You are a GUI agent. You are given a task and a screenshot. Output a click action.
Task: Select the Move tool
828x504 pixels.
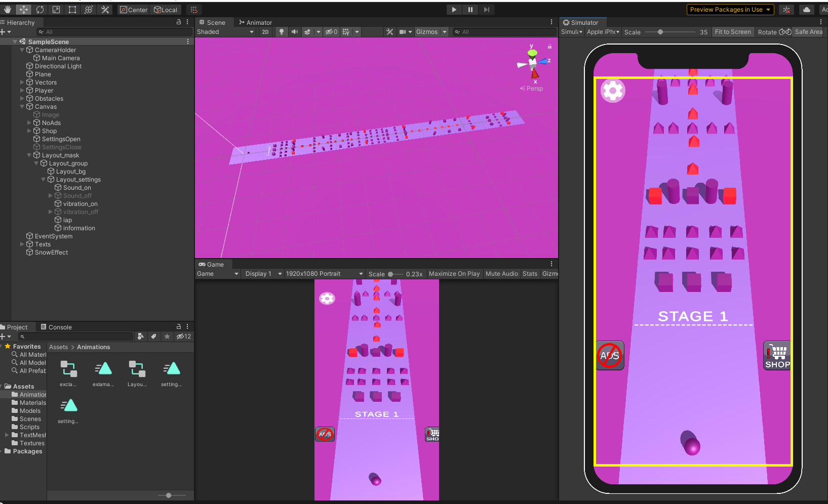(23, 9)
